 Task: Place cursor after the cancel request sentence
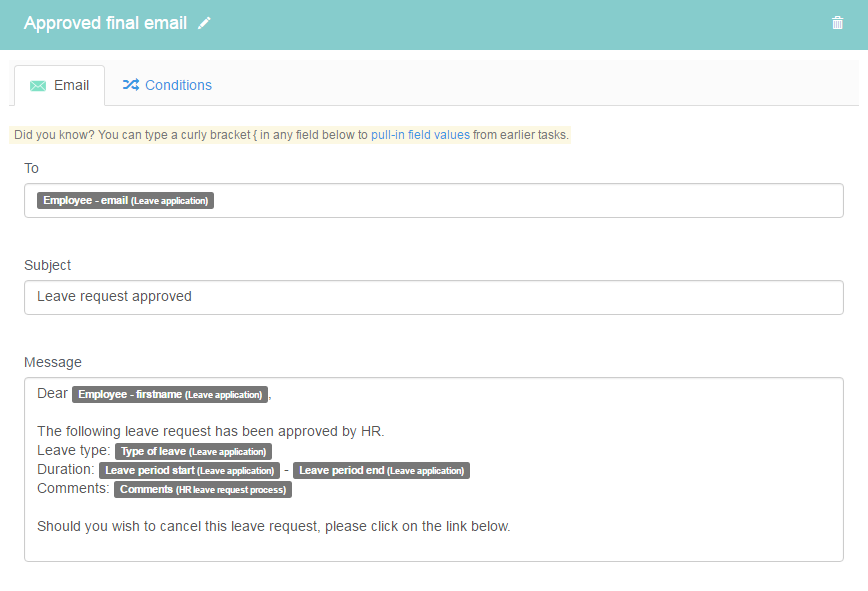tap(511, 526)
